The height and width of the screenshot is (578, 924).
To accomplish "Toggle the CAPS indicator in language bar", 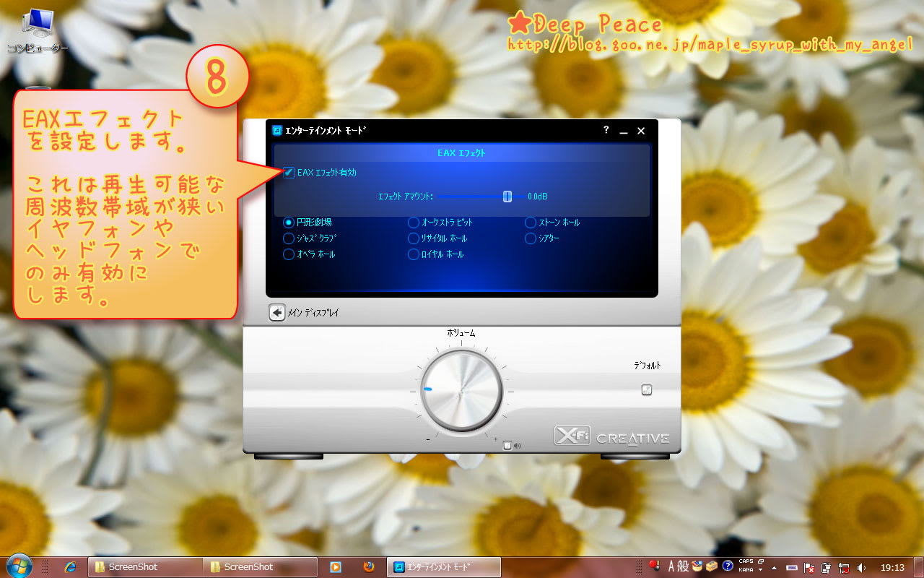I will (x=746, y=561).
